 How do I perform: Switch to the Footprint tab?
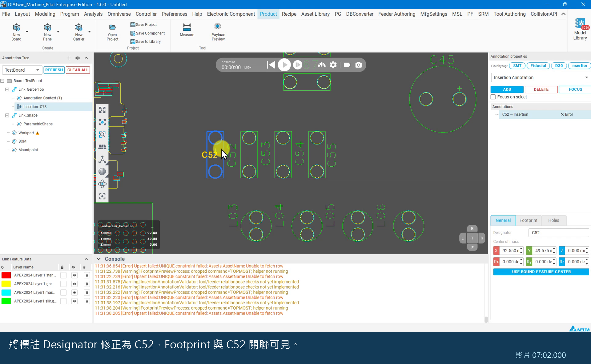tap(528, 220)
